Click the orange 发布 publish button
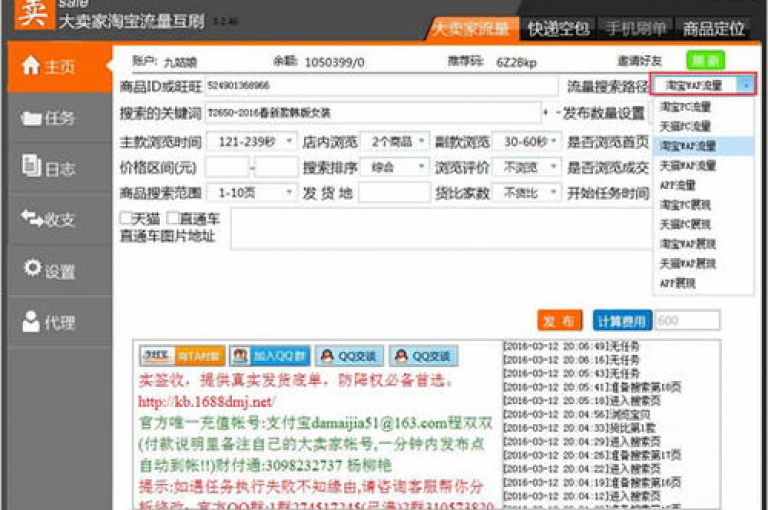Viewport: 768px width, 510px height. click(x=559, y=321)
